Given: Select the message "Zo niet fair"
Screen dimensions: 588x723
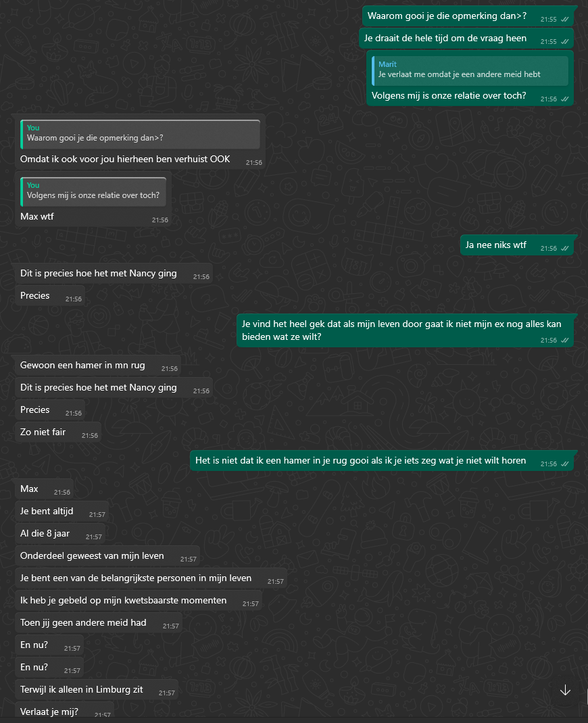Looking at the screenshot, I should tap(43, 432).
